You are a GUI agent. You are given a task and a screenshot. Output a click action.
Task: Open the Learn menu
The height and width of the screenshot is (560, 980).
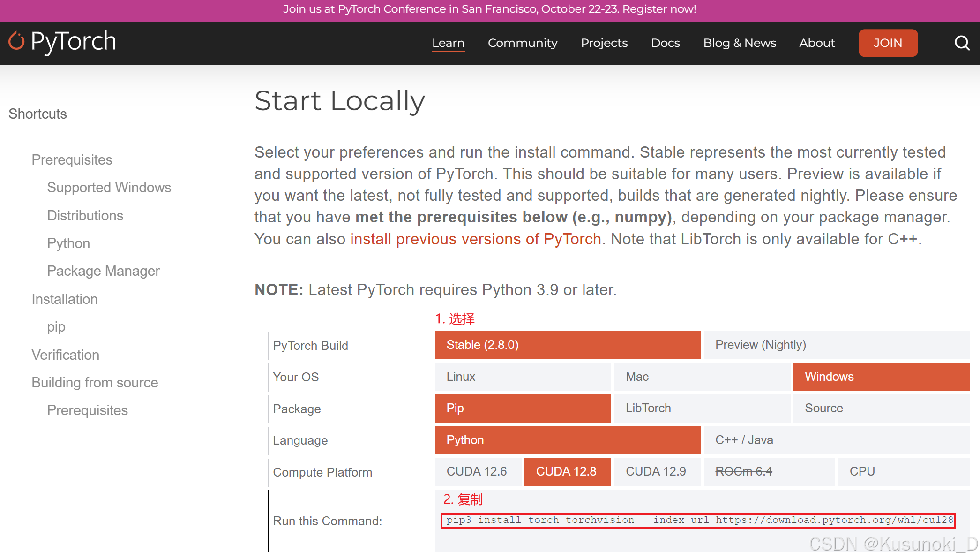tap(448, 43)
